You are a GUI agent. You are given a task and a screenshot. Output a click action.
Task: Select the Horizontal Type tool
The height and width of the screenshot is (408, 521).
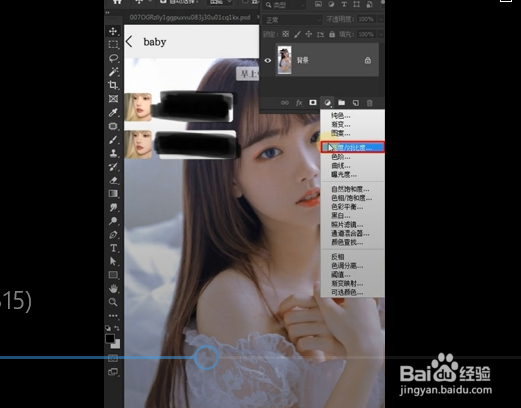[x=113, y=248]
